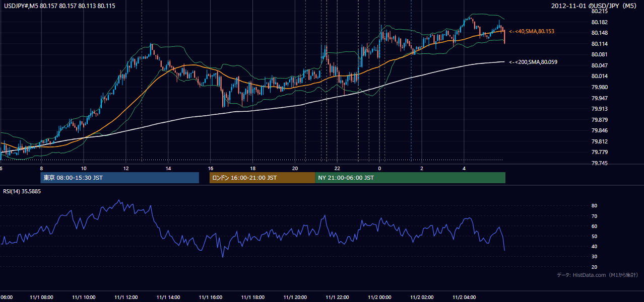This screenshot has width=644, height=302.
Task: Click price axis label 80.014
Action: 600,76
